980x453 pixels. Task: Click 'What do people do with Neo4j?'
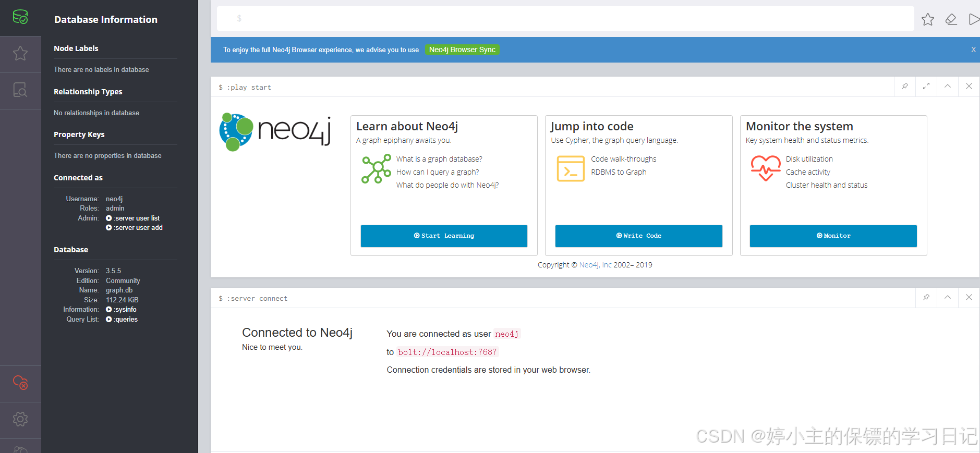tap(447, 185)
